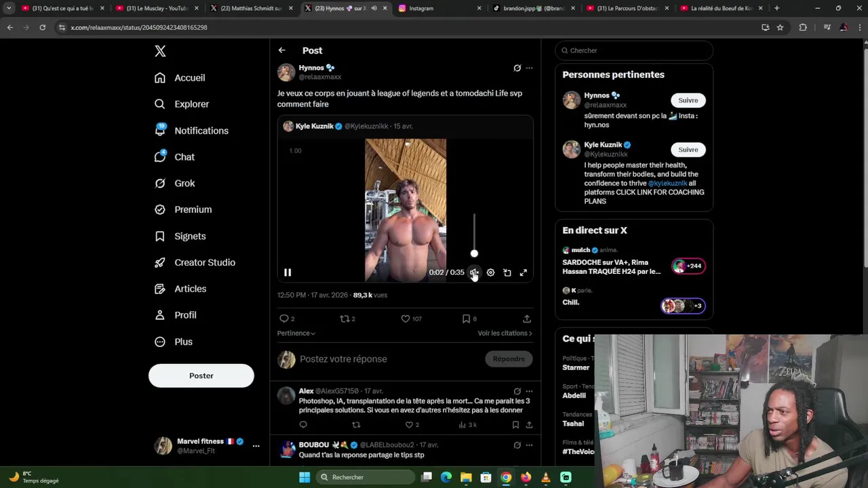Open Firefox from the taskbar
This screenshot has width=868, height=488.
click(526, 477)
